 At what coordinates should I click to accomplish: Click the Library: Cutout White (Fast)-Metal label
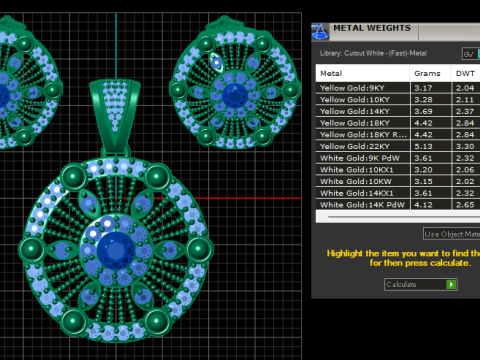point(373,53)
